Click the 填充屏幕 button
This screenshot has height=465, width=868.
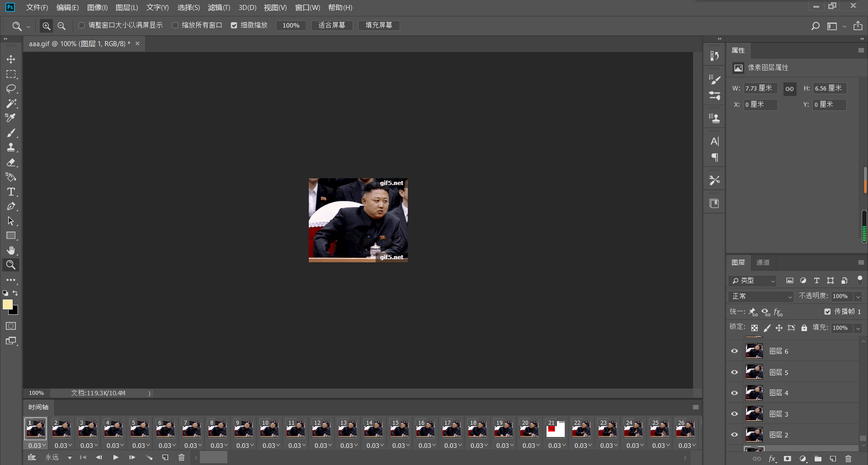[379, 25]
